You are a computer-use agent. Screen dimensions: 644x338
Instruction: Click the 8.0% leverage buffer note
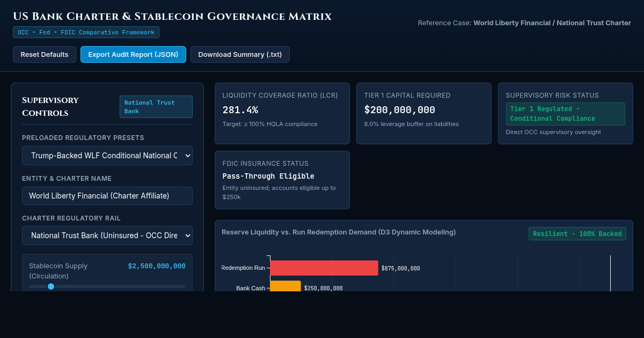(x=412, y=124)
